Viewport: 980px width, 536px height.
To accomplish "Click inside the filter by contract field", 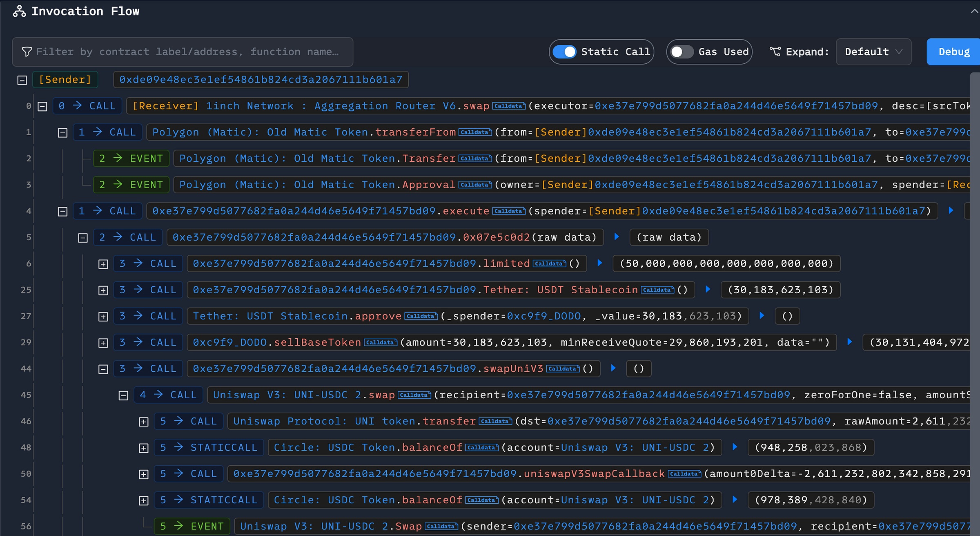I will click(184, 51).
